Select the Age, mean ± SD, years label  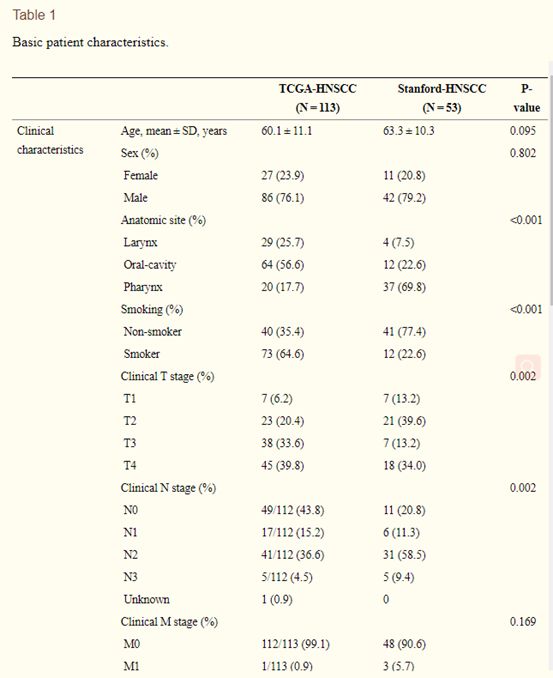pos(174,131)
